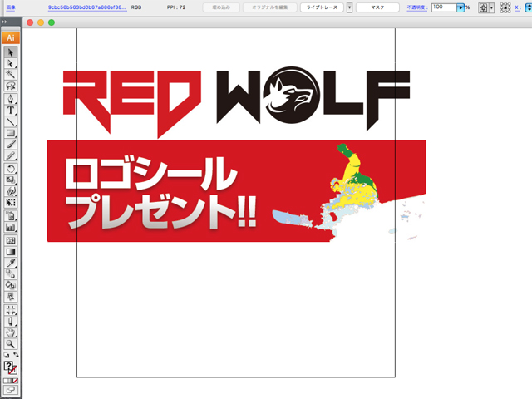Select the Lasso tool
Viewport: 532px width, 399px height.
coord(11,86)
